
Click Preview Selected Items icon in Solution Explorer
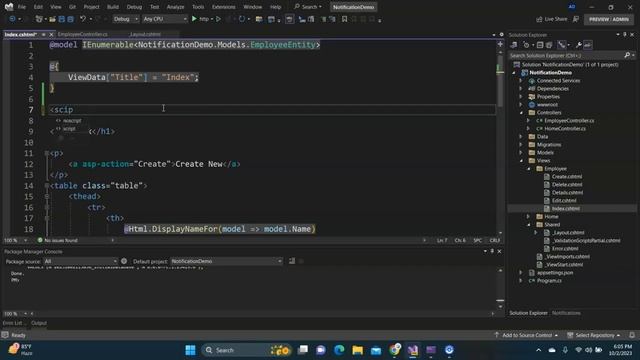(588, 45)
